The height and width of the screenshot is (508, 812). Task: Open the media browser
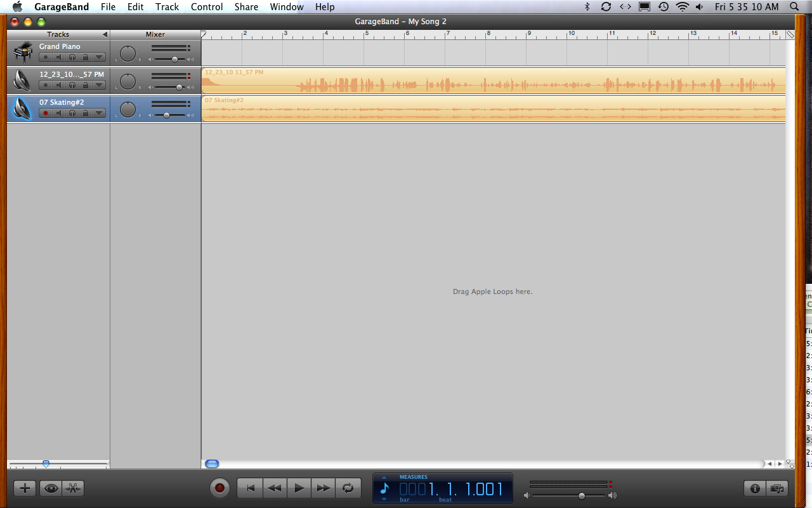[x=776, y=488]
